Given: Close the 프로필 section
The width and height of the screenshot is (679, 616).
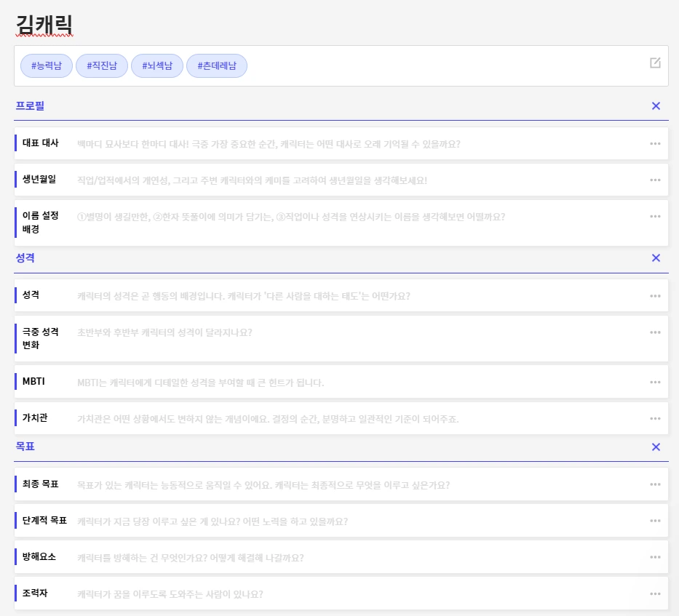Looking at the screenshot, I should click(x=656, y=105).
